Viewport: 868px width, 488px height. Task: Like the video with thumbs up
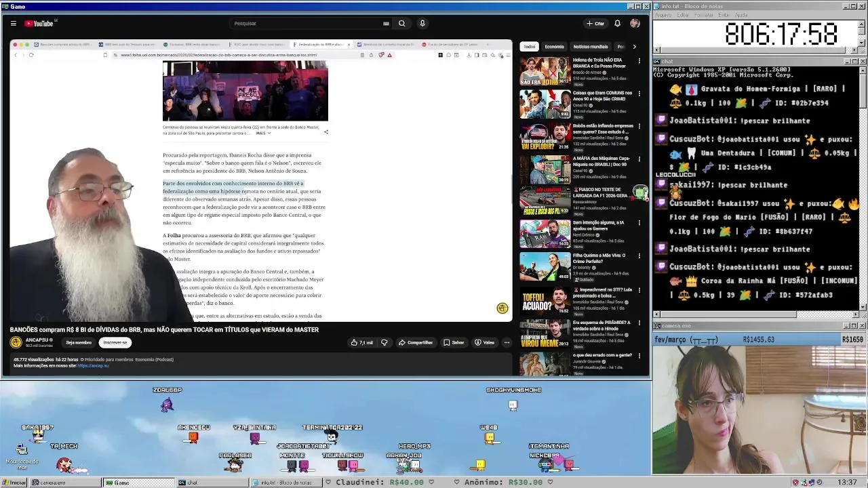click(361, 342)
